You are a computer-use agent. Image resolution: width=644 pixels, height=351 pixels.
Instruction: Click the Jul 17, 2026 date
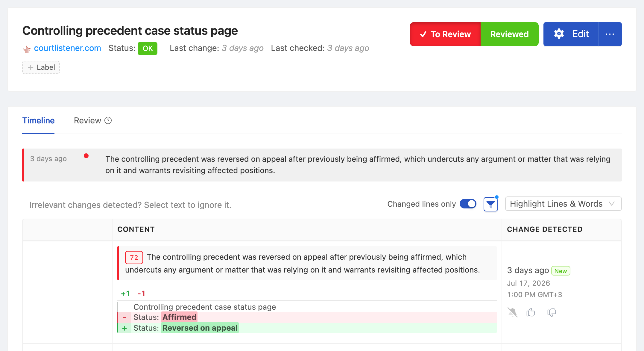[528, 283]
